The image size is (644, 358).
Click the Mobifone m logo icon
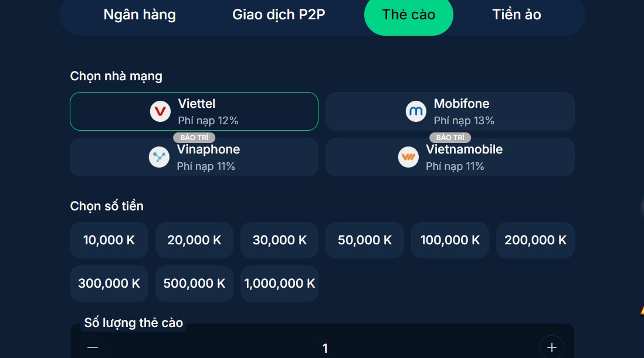(415, 111)
